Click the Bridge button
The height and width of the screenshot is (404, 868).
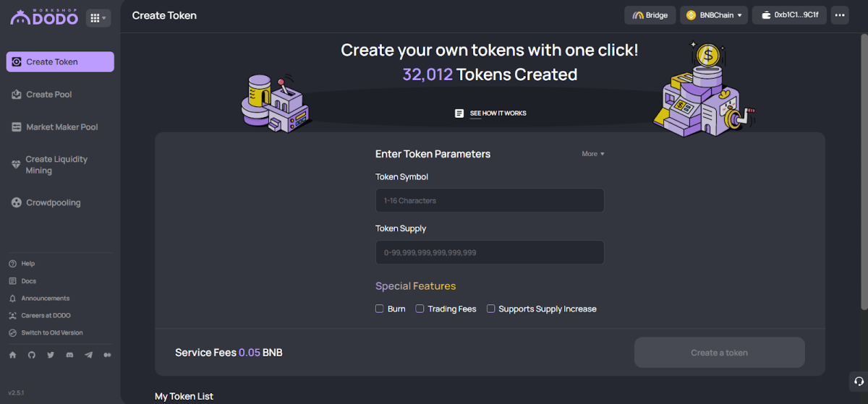click(650, 15)
